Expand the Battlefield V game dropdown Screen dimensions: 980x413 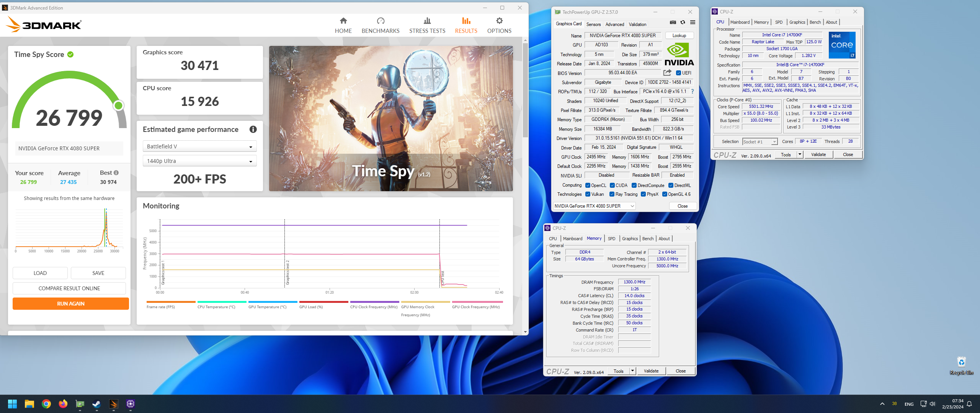(200, 146)
